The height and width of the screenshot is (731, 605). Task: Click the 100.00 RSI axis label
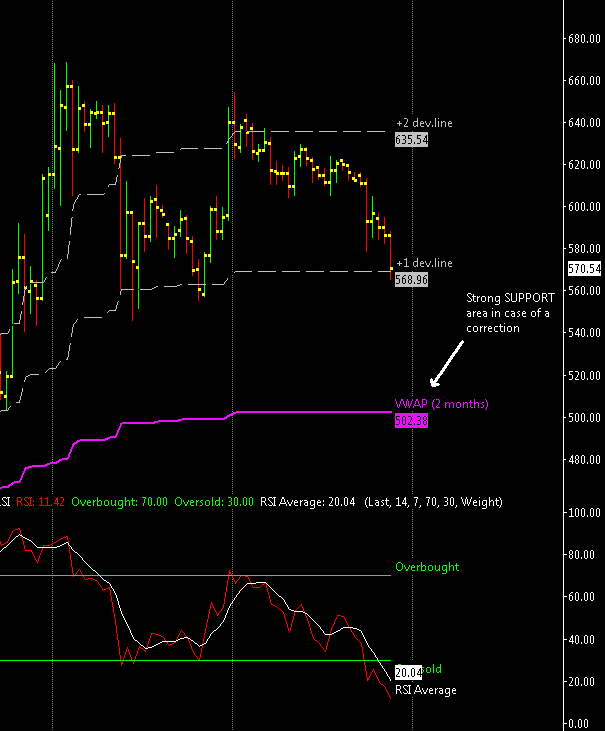coord(583,513)
